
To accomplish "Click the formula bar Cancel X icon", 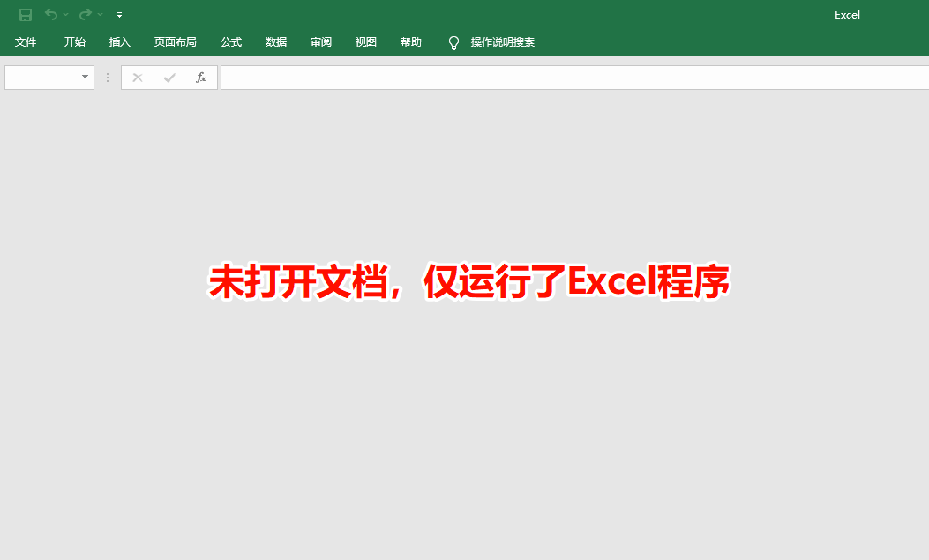I will 138,78.
